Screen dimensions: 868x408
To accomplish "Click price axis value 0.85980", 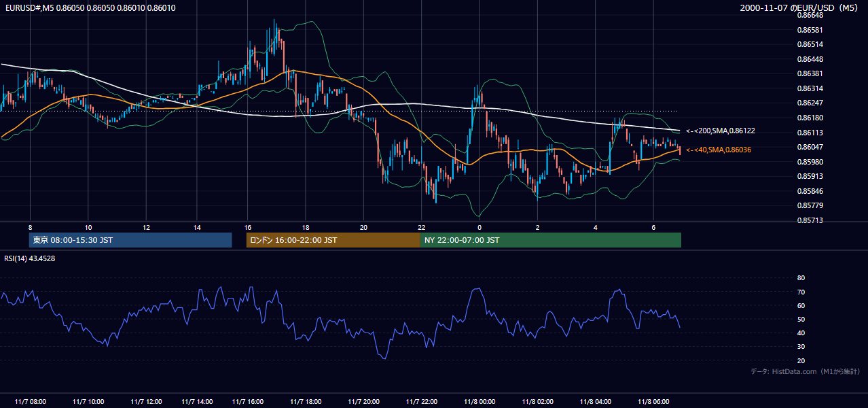I will 810,162.
